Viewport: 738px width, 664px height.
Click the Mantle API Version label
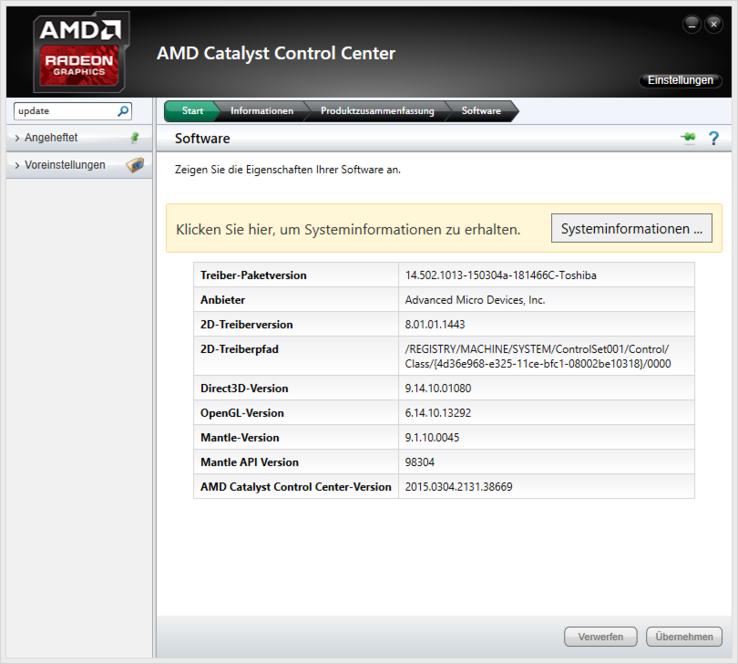tap(249, 462)
